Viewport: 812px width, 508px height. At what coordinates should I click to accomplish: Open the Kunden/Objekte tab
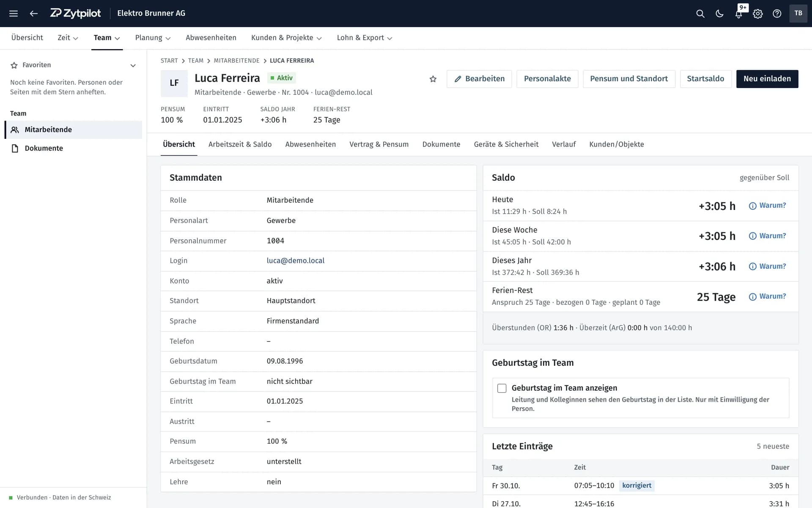click(616, 144)
